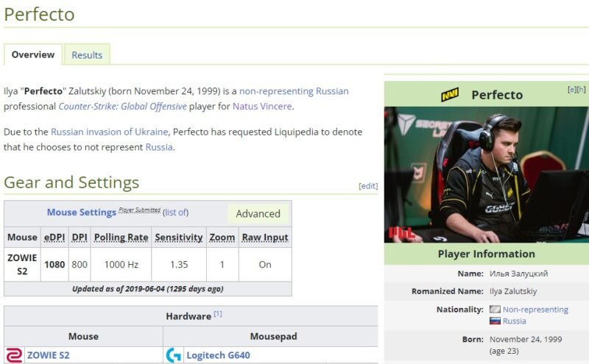Image resolution: width=589 pixels, height=364 pixels.
Task: Open Hardware reference footnote [1]
Action: [218, 314]
